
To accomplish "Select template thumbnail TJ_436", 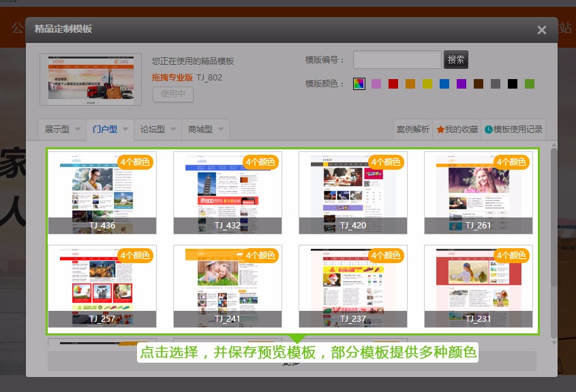I will coord(102,193).
